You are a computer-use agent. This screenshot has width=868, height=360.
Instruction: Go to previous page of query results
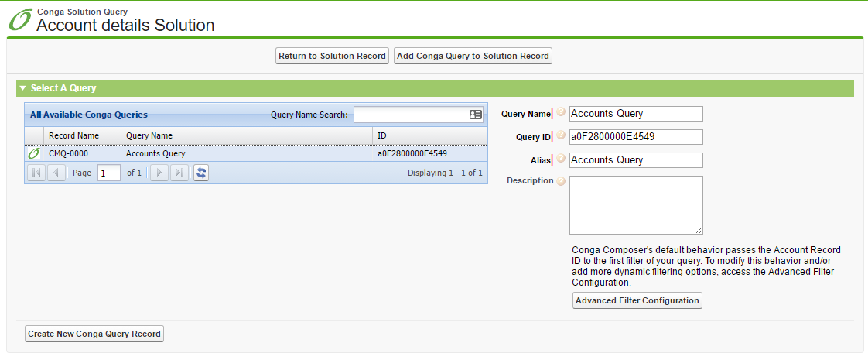tap(56, 173)
